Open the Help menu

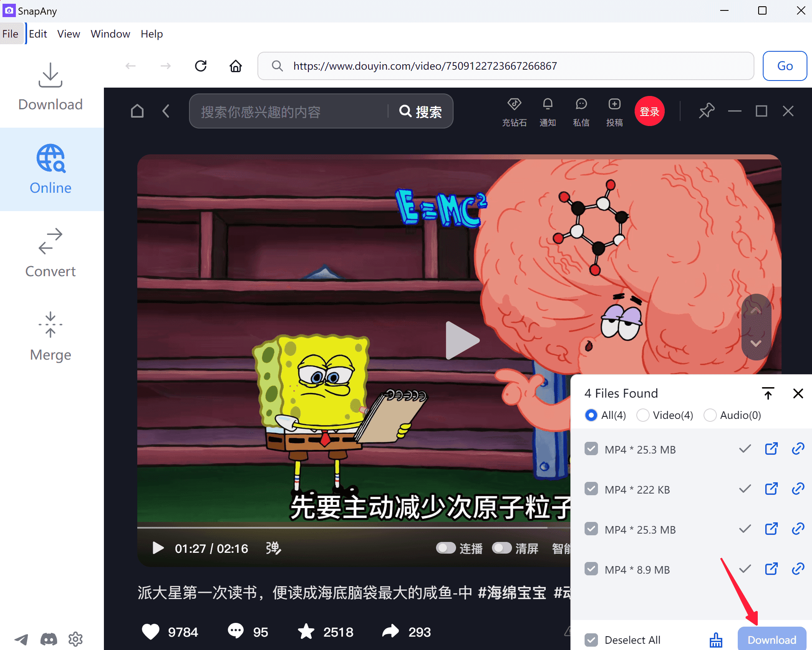tap(151, 34)
